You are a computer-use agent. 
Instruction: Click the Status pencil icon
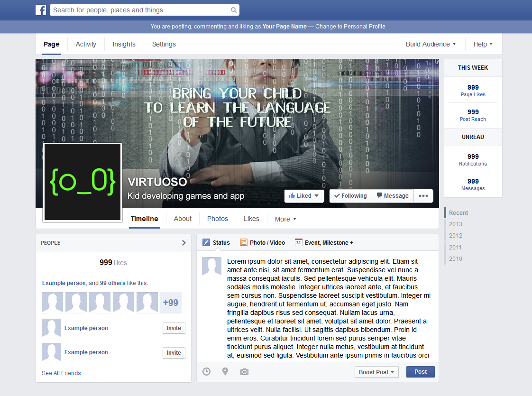click(206, 243)
